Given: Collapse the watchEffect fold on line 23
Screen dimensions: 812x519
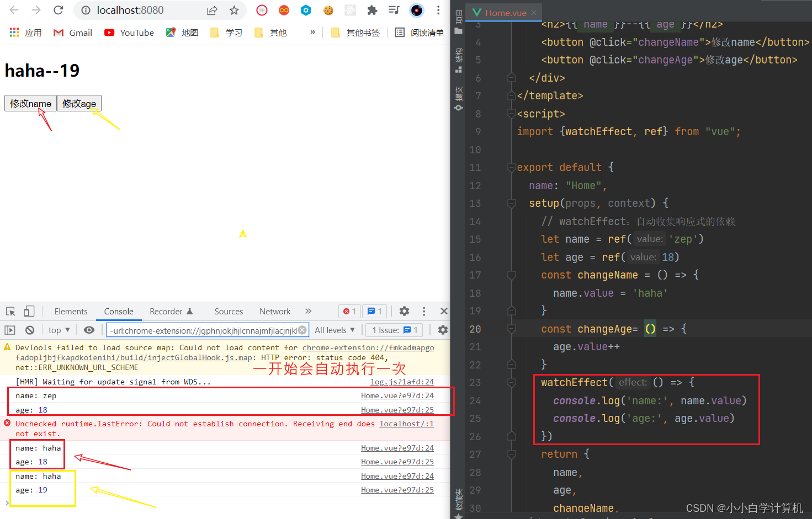Looking at the screenshot, I should [x=511, y=382].
